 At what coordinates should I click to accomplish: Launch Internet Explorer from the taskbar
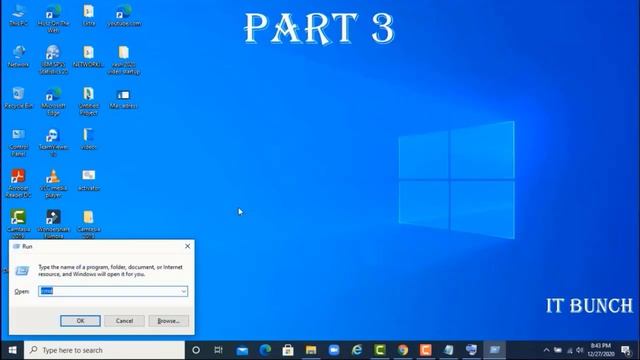357,350
